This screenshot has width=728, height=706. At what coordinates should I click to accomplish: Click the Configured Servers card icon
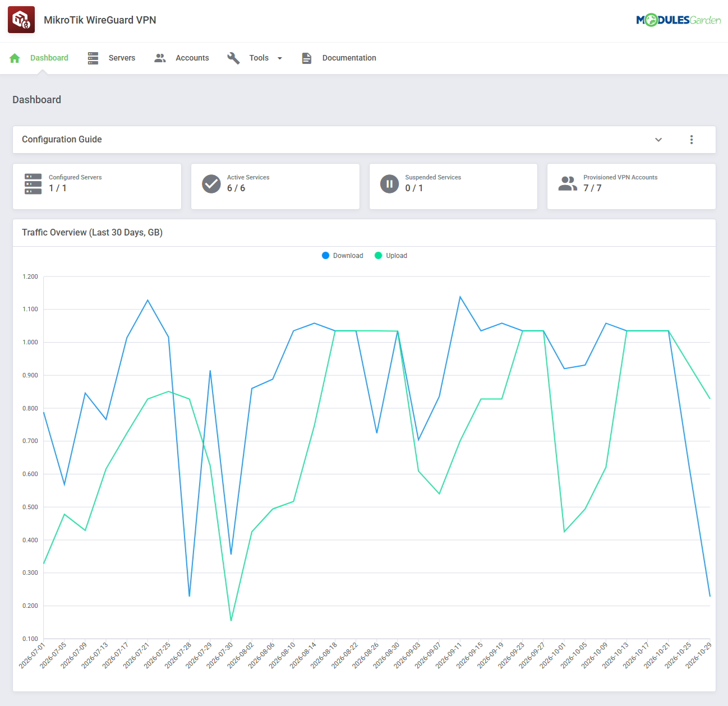click(x=33, y=184)
